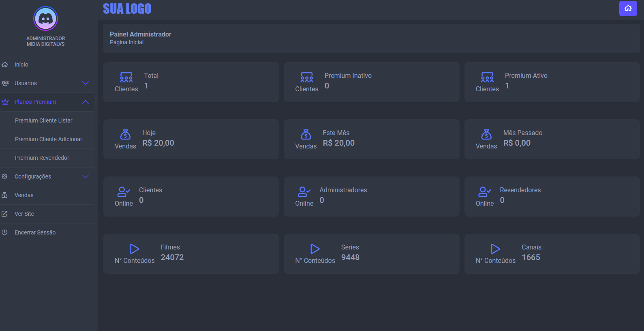Click the Início house icon in sidebar
This screenshot has width=644, height=331.
(x=5, y=64)
